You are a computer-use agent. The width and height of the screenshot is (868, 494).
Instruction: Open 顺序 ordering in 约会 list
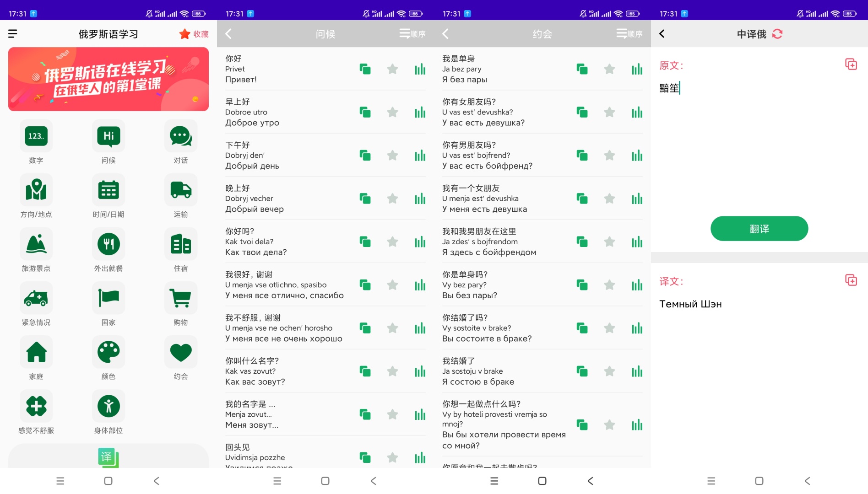[629, 34]
